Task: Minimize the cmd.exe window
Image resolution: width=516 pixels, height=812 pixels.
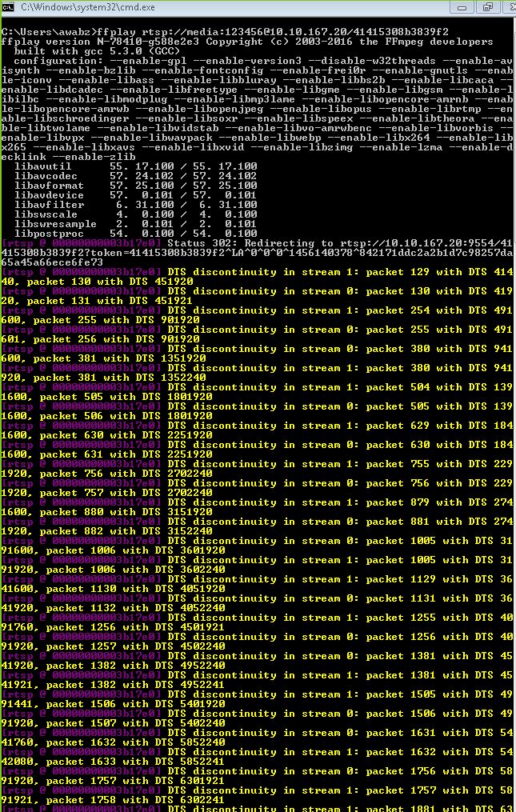Action: coord(462,7)
